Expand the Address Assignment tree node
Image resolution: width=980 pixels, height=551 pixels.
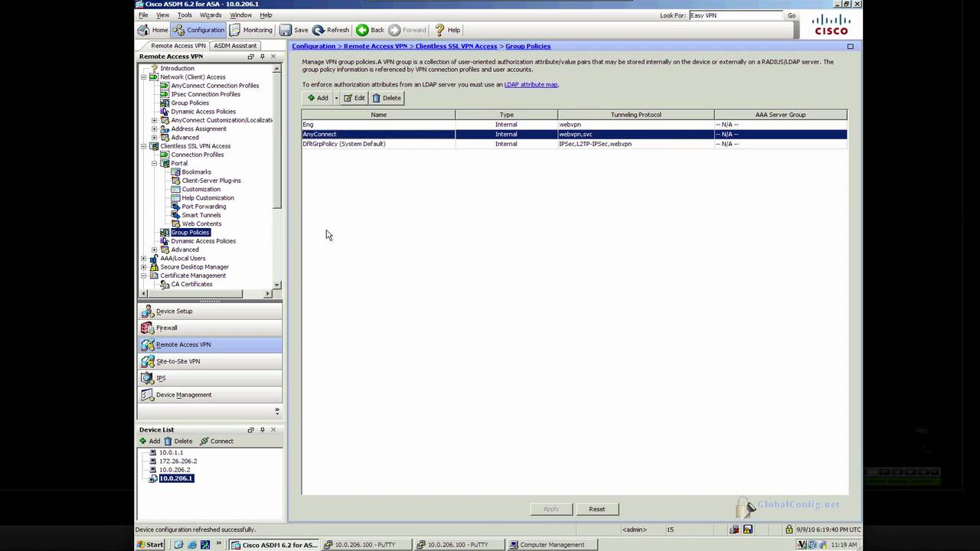155,129
